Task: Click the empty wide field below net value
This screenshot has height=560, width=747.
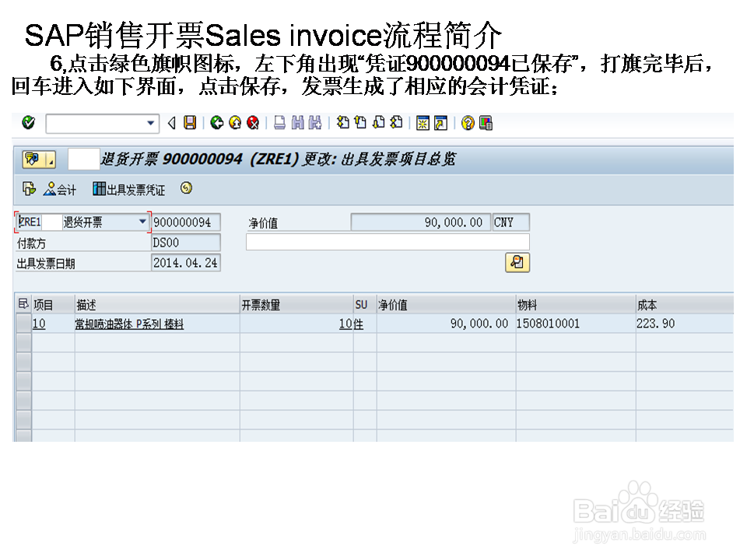Action: point(388,242)
